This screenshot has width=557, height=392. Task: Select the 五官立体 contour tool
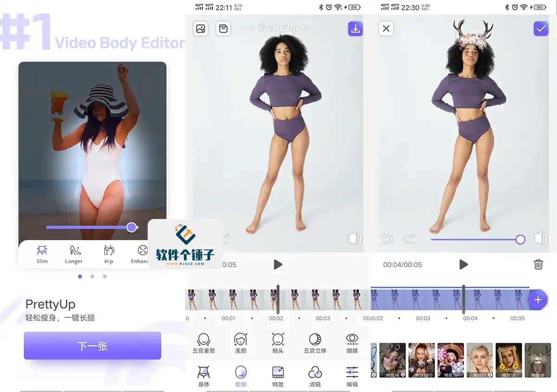point(315,343)
